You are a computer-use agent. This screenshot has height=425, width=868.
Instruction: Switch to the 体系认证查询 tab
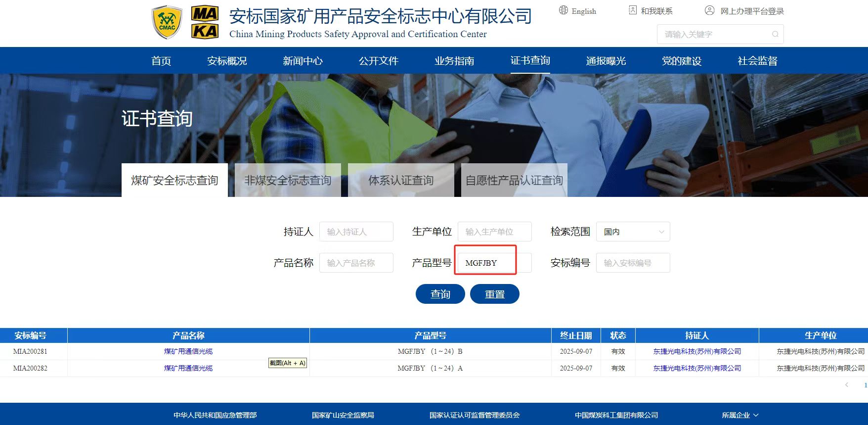click(401, 181)
